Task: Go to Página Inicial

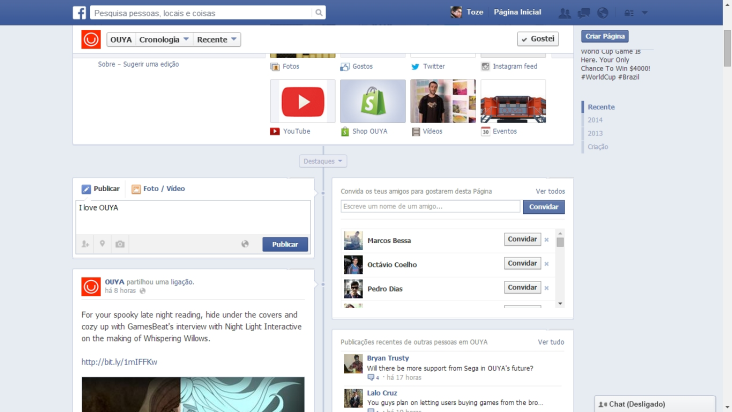Action: click(517, 13)
